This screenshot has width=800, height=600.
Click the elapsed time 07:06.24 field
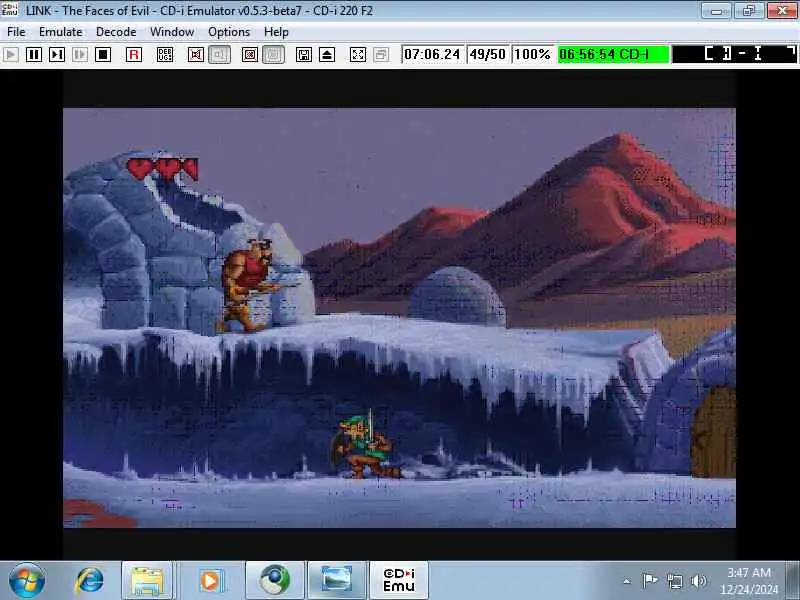point(432,54)
